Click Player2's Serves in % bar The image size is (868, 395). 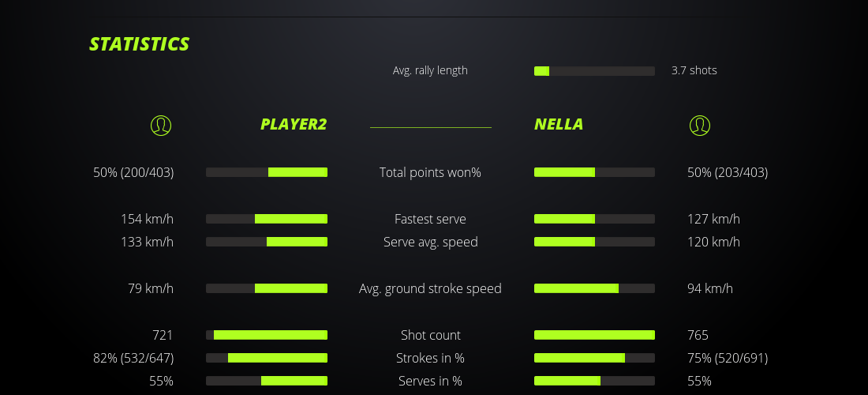tap(267, 381)
